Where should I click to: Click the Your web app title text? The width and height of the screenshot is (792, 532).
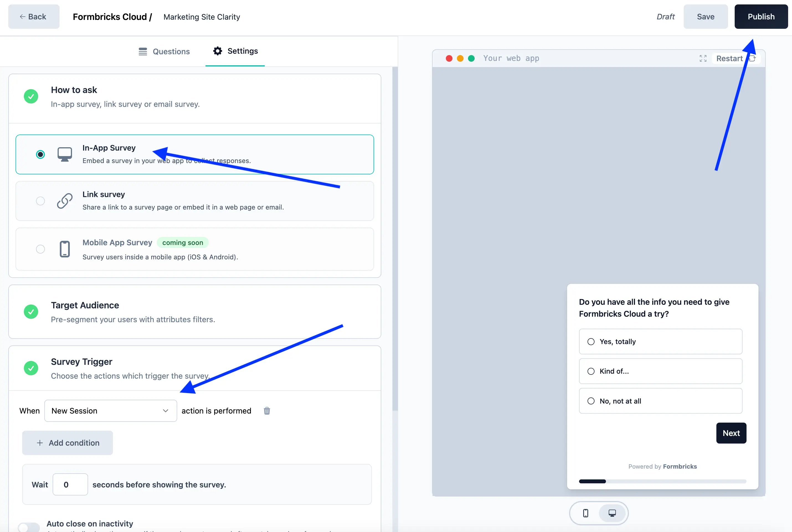coord(511,58)
